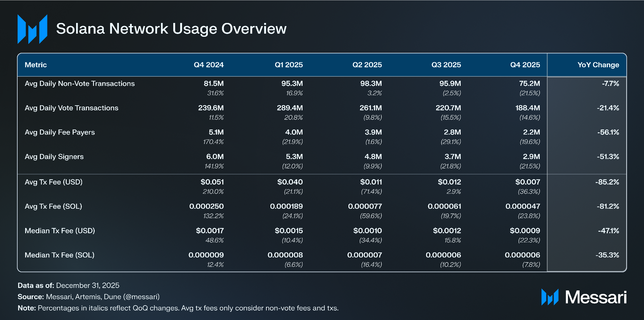Click the 'Q4 2025' column header
644x320 pixels.
click(x=525, y=65)
